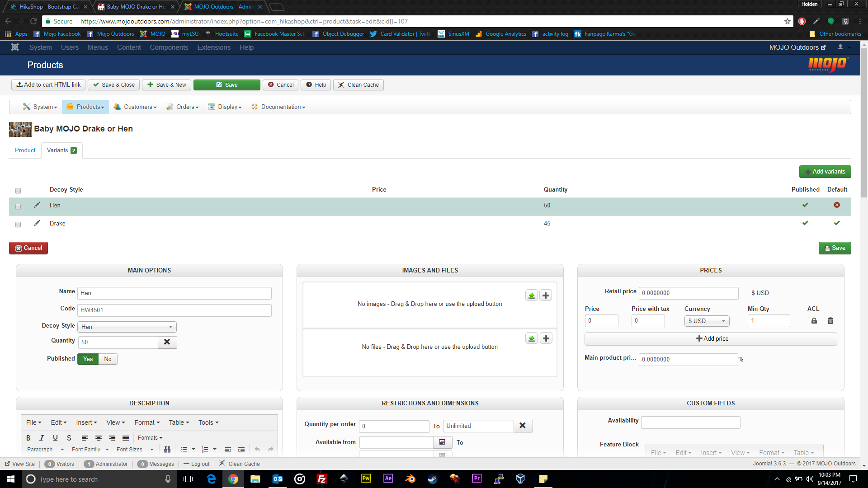Switch to the Product tab
The image size is (868, 488).
point(25,150)
